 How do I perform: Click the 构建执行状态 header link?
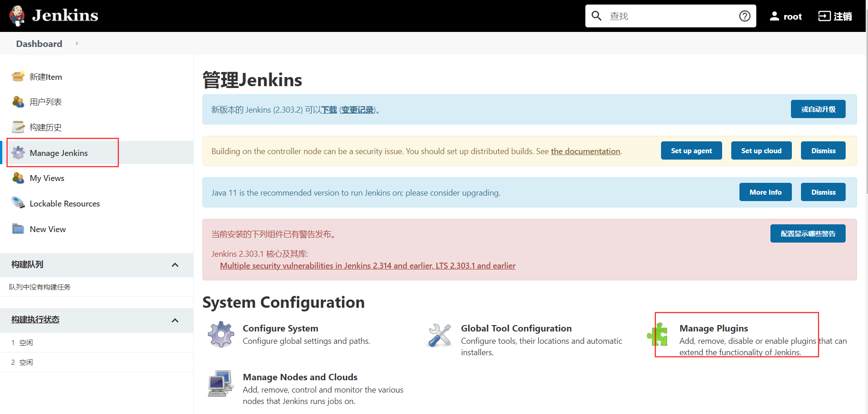click(x=35, y=320)
